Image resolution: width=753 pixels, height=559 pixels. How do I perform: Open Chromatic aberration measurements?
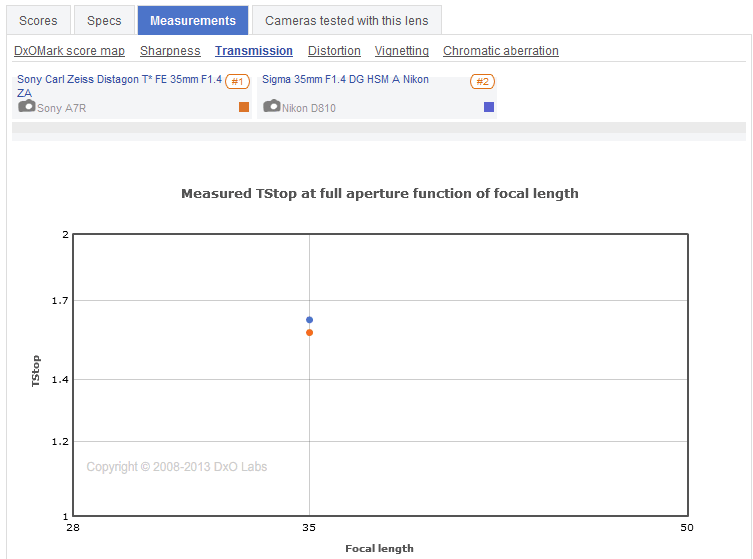click(501, 51)
